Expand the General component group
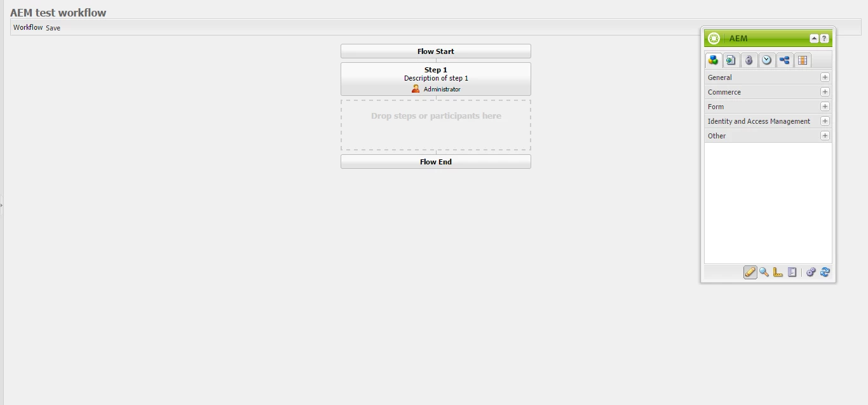 click(x=768, y=77)
